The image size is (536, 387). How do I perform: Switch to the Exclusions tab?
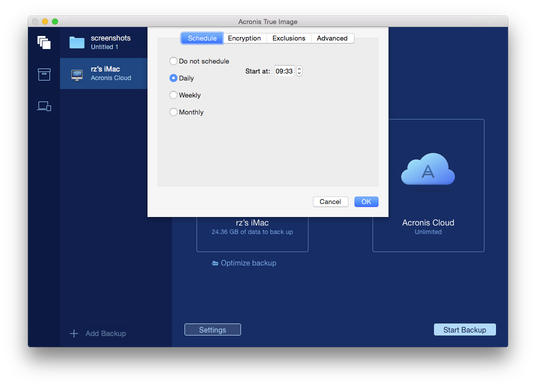point(289,38)
